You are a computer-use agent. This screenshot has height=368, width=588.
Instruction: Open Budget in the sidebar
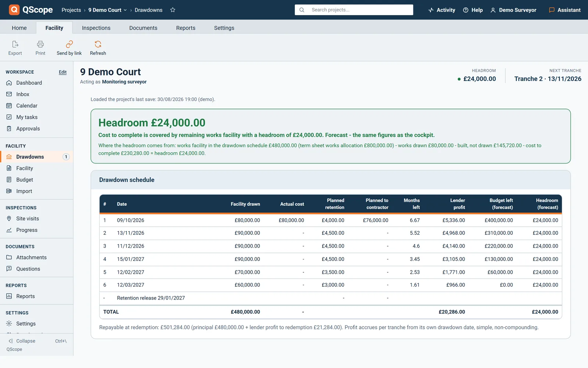(36, 180)
